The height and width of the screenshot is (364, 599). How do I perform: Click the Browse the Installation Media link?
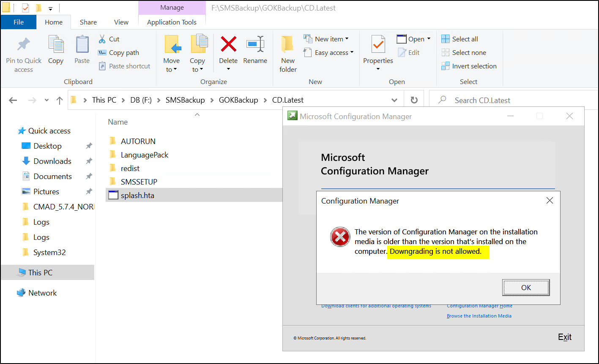click(479, 316)
